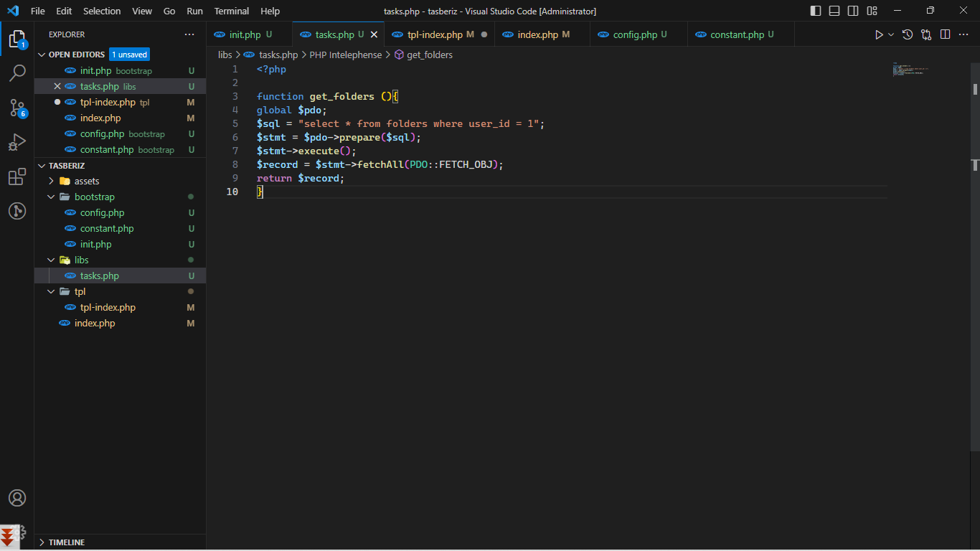This screenshot has width=980, height=551.
Task: Open the Run and Debug view
Action: (17, 142)
